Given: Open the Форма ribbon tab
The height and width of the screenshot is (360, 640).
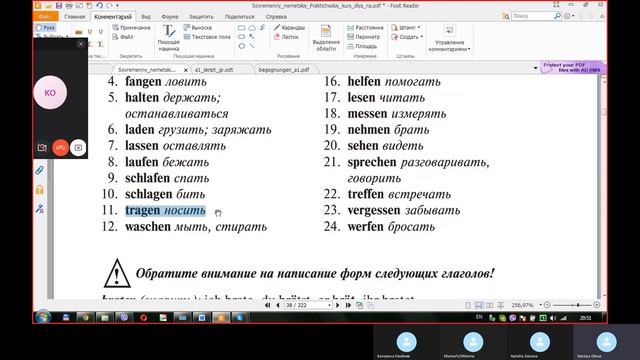Looking at the screenshot, I should tap(170, 17).
